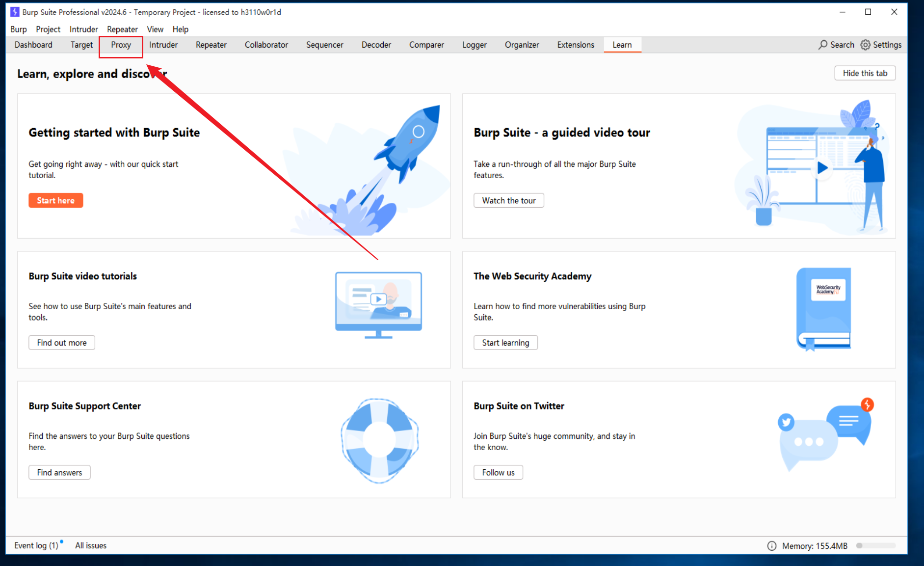Switch to the Decoder tab
This screenshot has height=566, width=924.
click(x=376, y=45)
